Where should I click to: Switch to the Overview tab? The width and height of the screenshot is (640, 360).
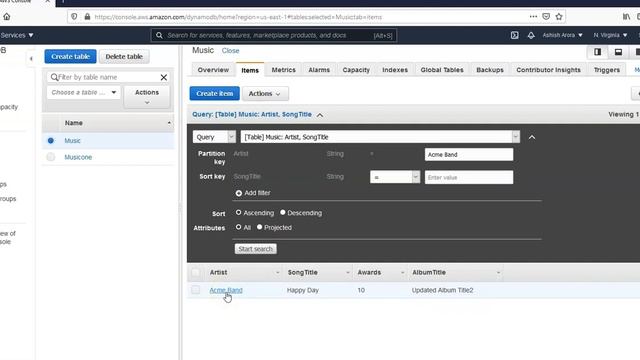coord(213,70)
